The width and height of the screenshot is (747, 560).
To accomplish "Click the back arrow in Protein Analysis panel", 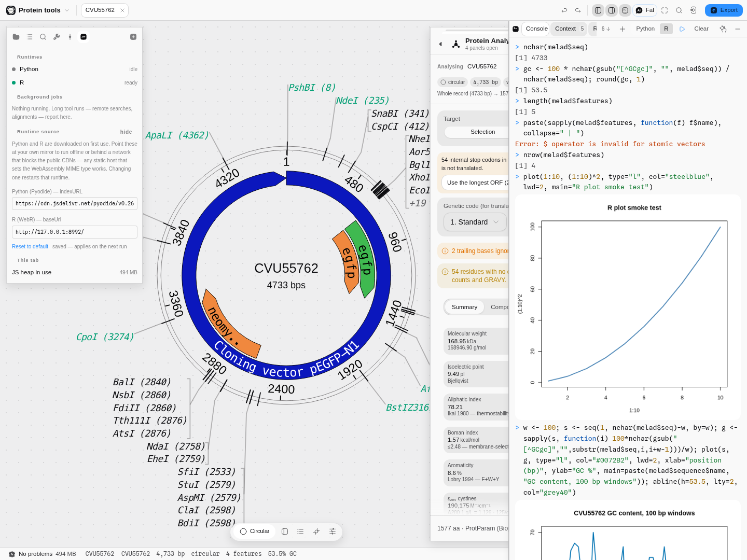I will pyautogui.click(x=440, y=44).
